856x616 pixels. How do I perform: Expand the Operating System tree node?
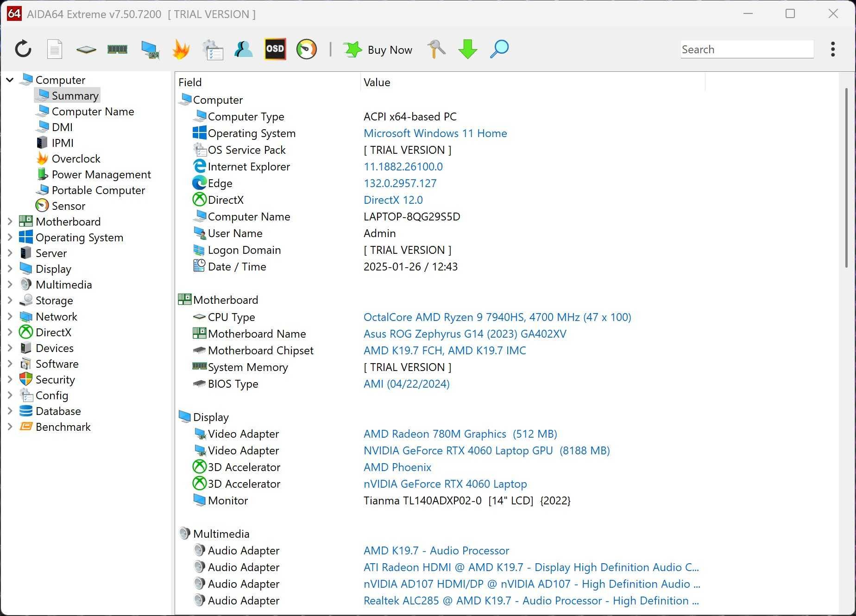tap(10, 237)
